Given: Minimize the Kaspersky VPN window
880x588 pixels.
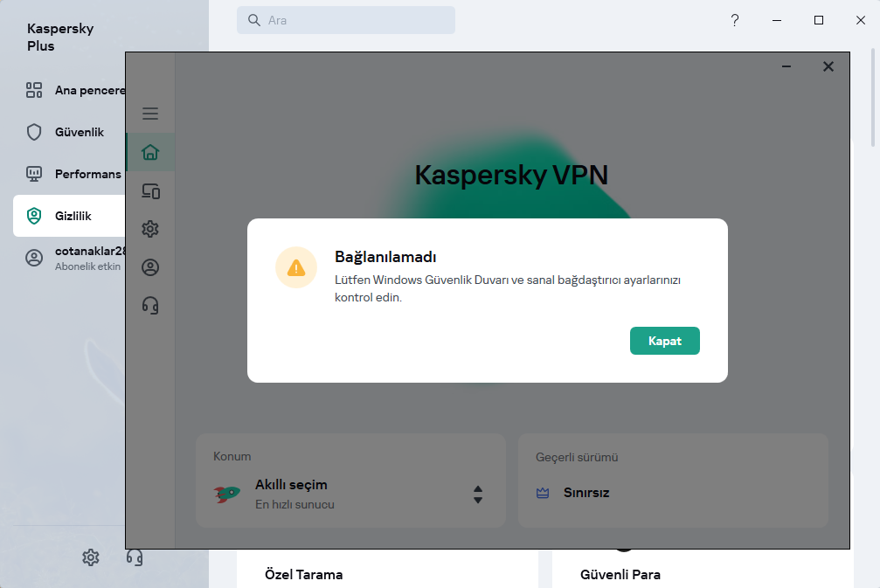Looking at the screenshot, I should [786, 66].
